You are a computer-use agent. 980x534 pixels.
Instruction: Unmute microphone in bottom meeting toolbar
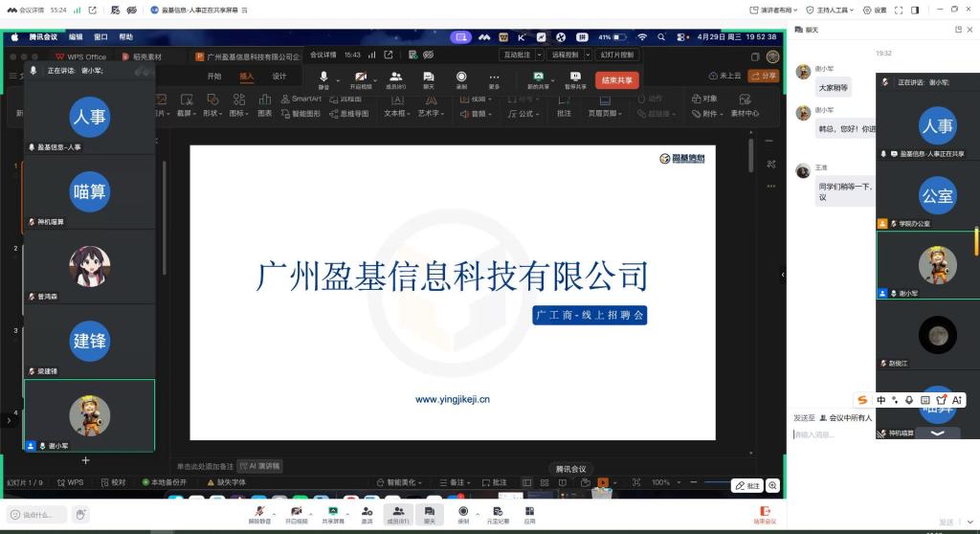pos(259,515)
